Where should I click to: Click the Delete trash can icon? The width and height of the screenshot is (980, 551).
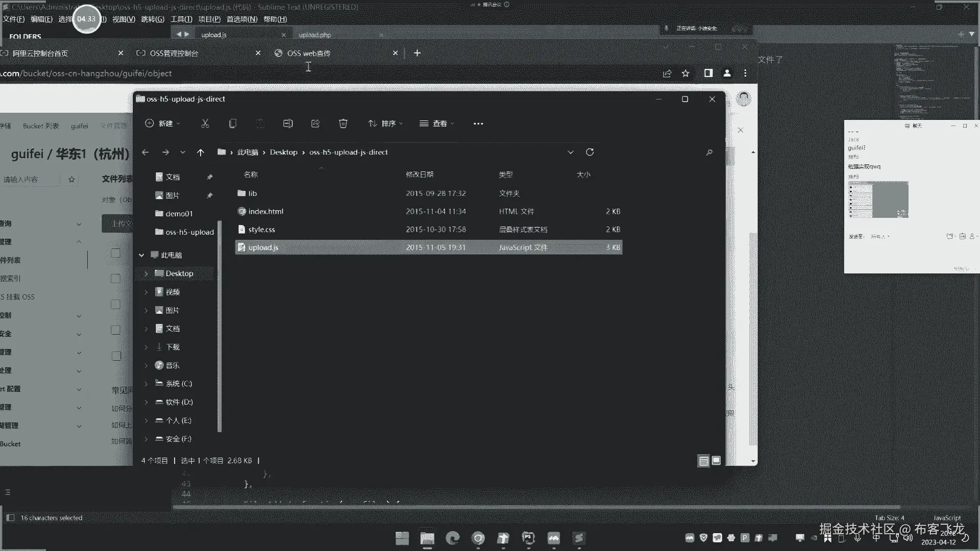click(343, 123)
